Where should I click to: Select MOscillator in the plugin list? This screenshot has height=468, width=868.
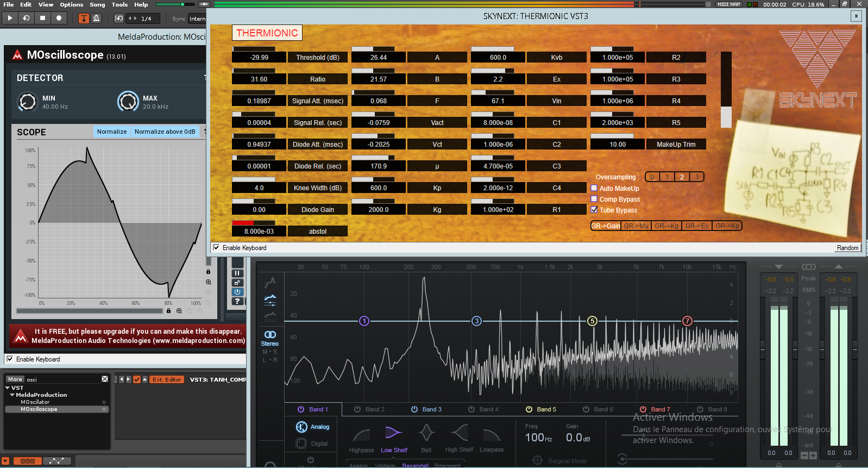[x=35, y=402]
